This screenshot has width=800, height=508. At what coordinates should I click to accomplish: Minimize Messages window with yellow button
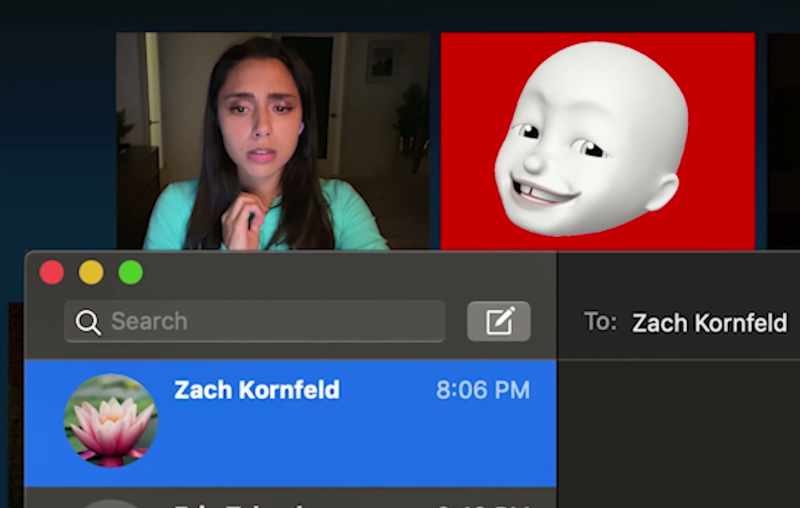click(91, 272)
